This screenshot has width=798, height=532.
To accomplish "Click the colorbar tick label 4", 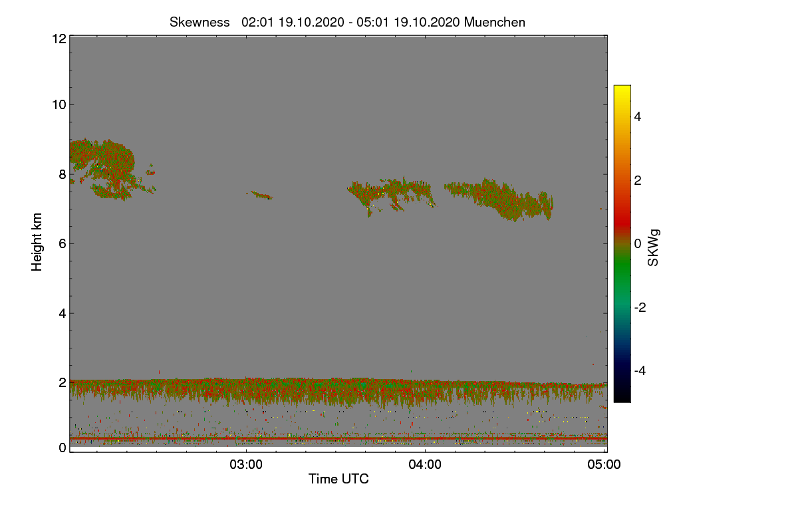I will 638,117.
